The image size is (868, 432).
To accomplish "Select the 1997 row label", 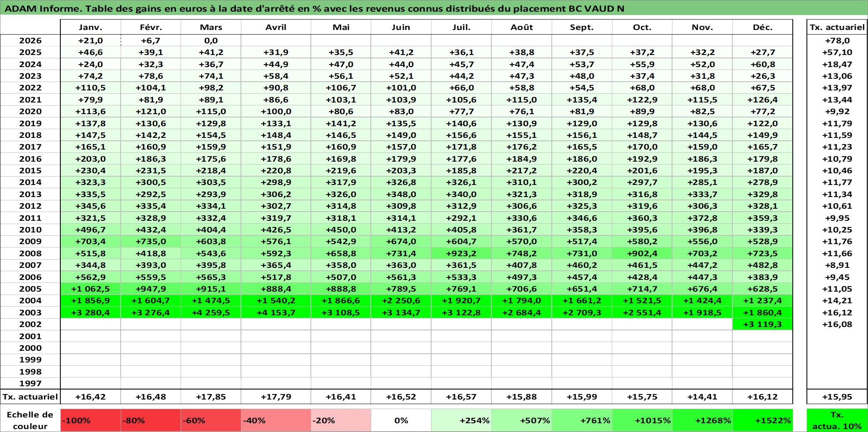I will pyautogui.click(x=30, y=383).
